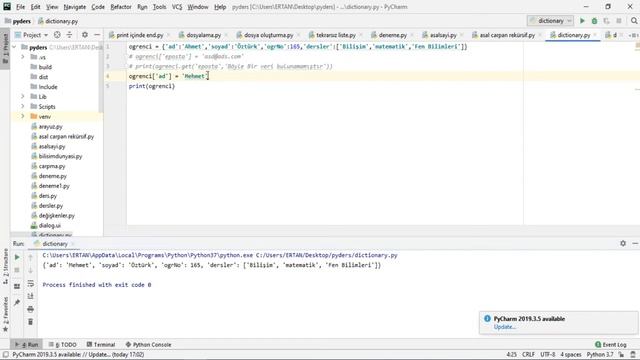Expand the Scripts folder
The height and width of the screenshot is (360, 640).
(23, 107)
